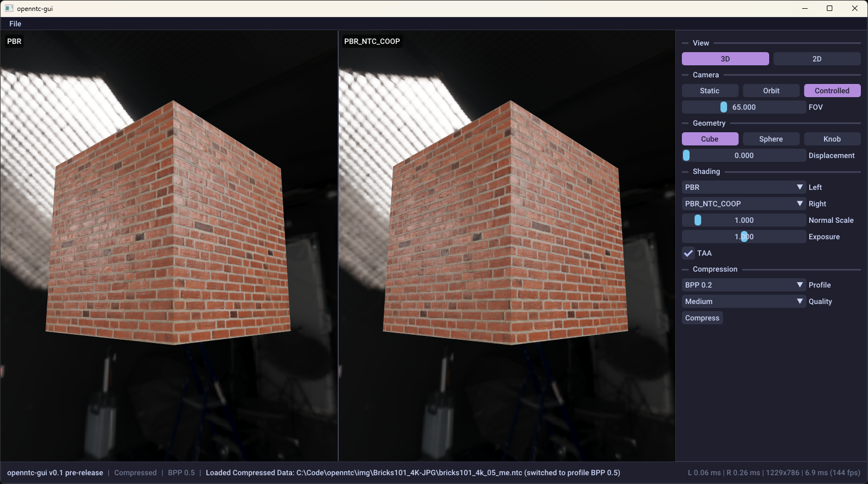Click the PBR_NTC_COOP viewport label
The height and width of the screenshot is (484, 868).
point(372,41)
